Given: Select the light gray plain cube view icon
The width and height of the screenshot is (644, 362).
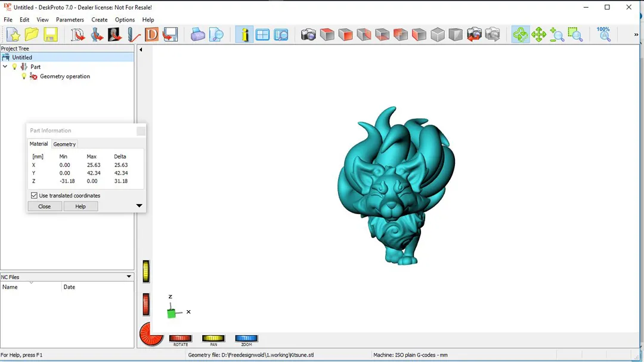Looking at the screenshot, I should click(x=438, y=35).
